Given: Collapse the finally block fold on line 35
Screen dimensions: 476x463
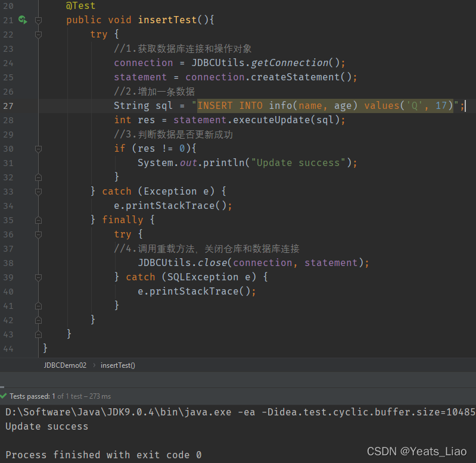Looking at the screenshot, I should point(38,220).
